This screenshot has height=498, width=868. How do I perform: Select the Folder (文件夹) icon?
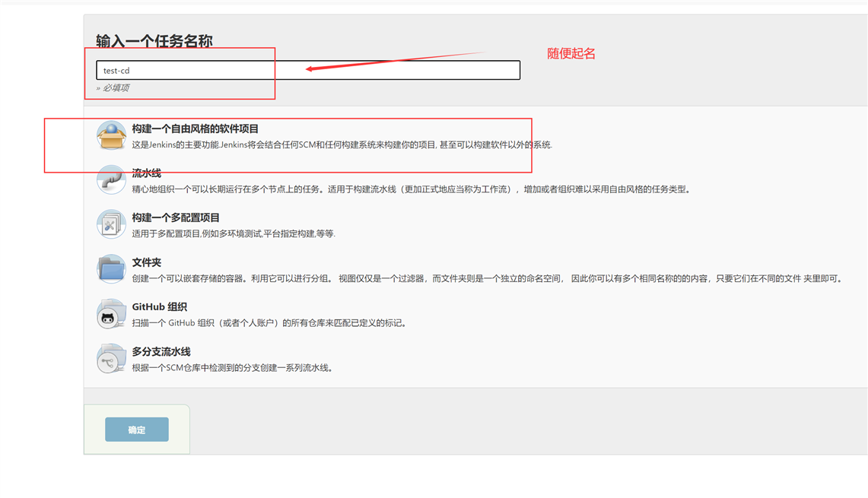click(111, 269)
